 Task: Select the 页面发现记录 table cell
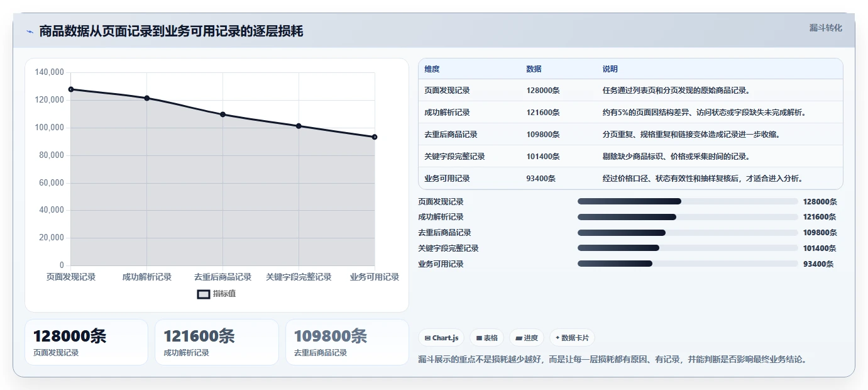[x=447, y=91]
